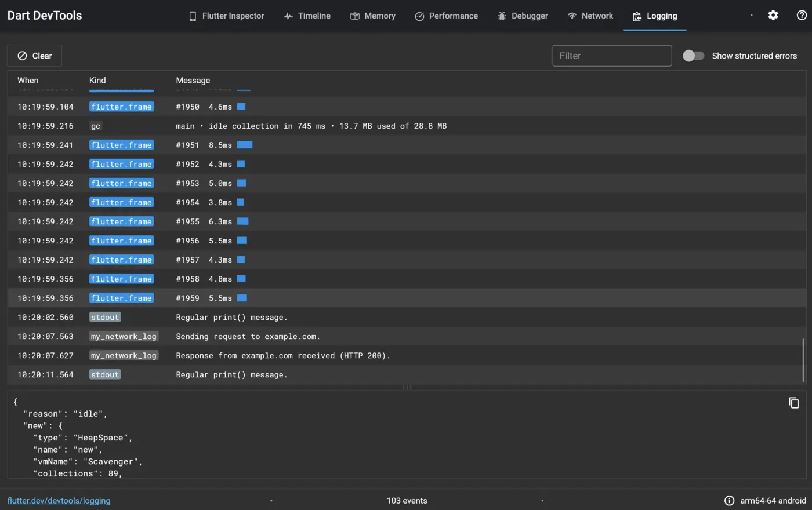The width and height of the screenshot is (812, 510).
Task: Click the Network wifi icon
Action: click(572, 16)
